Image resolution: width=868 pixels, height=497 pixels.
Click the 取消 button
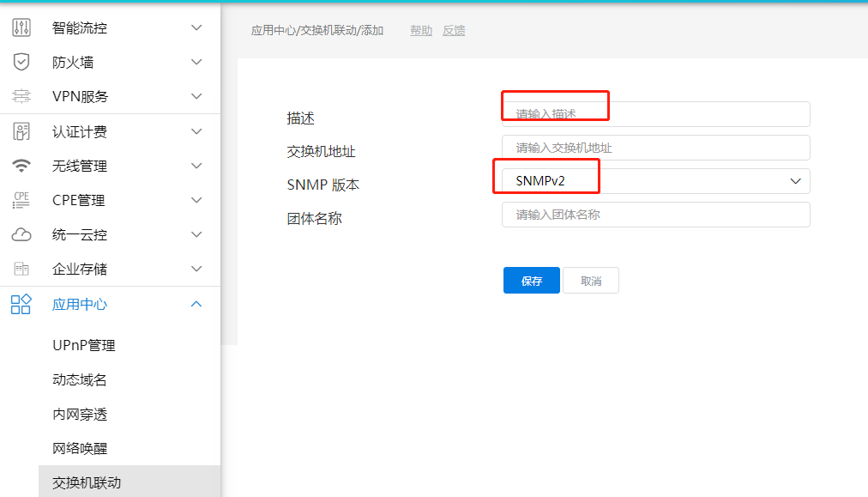coord(591,281)
